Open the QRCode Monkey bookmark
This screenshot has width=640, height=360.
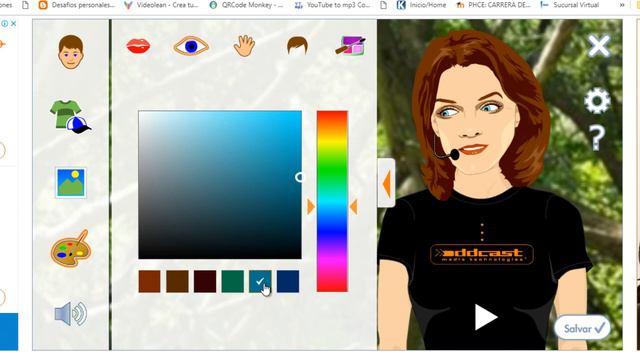(x=246, y=5)
